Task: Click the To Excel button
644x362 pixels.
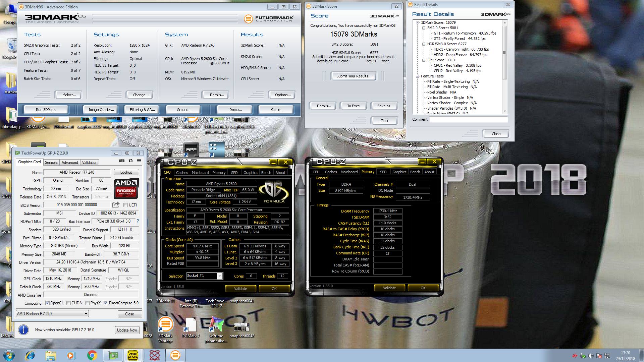Action: (x=354, y=106)
